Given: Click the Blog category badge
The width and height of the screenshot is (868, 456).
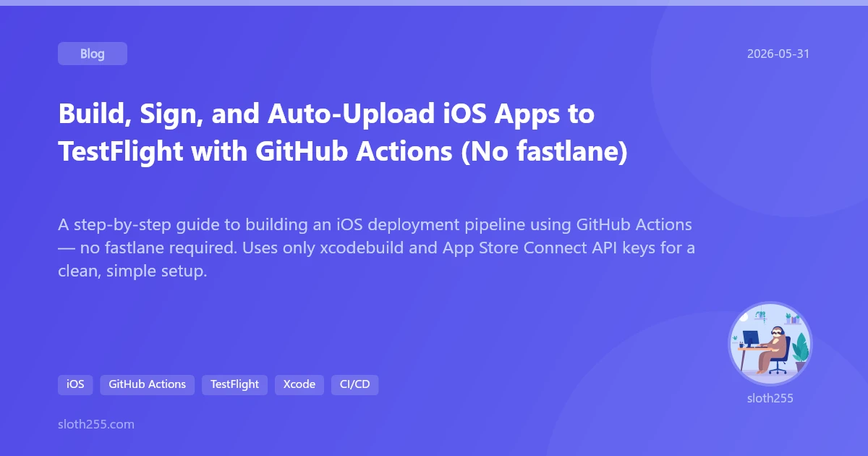Looking at the screenshot, I should point(93,54).
